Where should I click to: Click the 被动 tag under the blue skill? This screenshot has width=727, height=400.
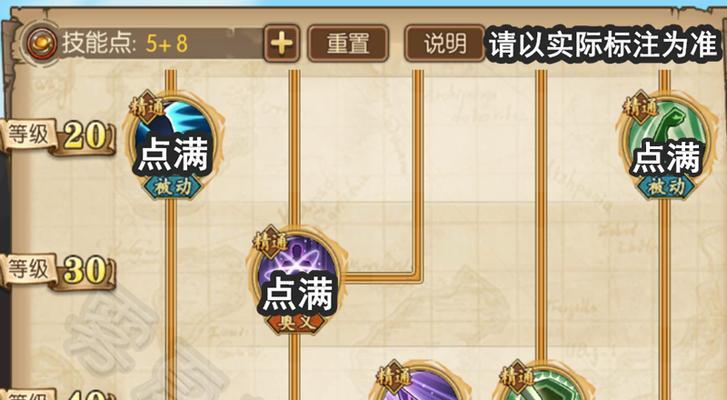tap(172, 187)
